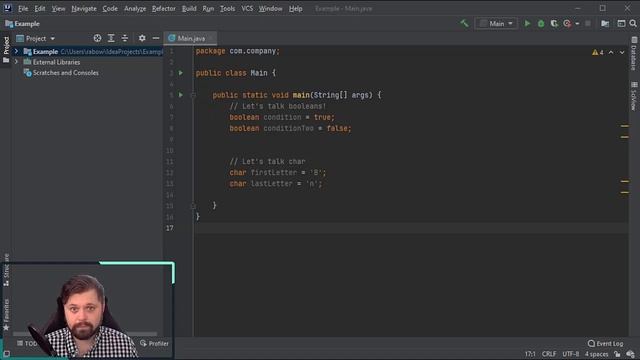
Task: Open the Main run configuration dropdown
Action: click(496, 24)
